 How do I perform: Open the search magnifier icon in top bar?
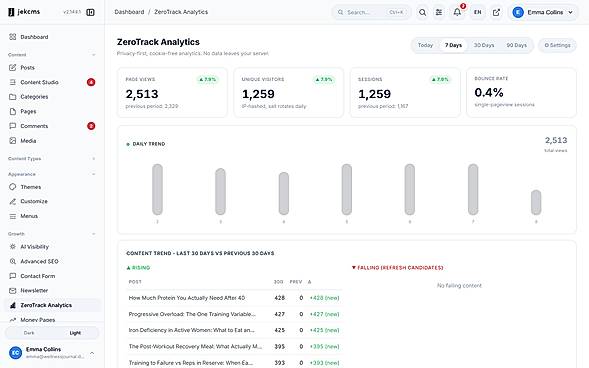pyautogui.click(x=422, y=12)
